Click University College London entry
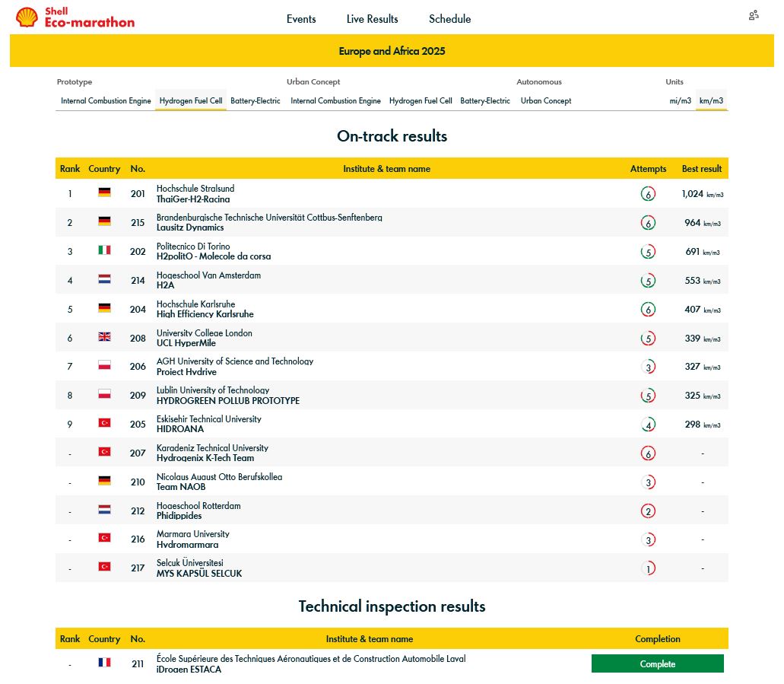This screenshot has height=684, width=784. (x=204, y=332)
